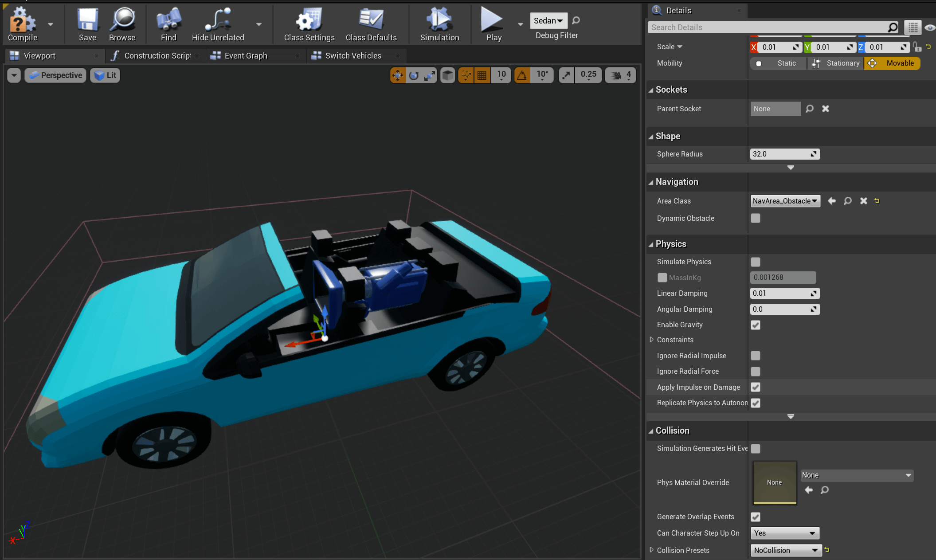Expand the Constraints section

coord(651,340)
